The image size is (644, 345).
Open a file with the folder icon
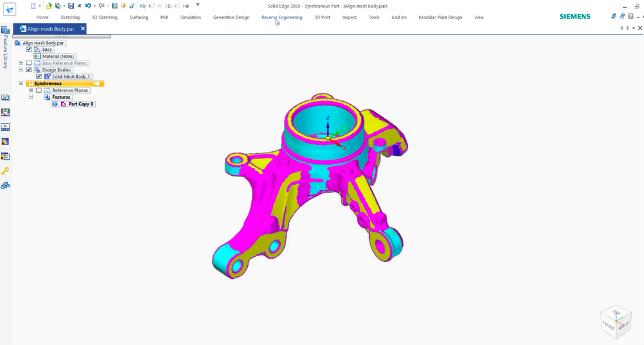coord(49,6)
